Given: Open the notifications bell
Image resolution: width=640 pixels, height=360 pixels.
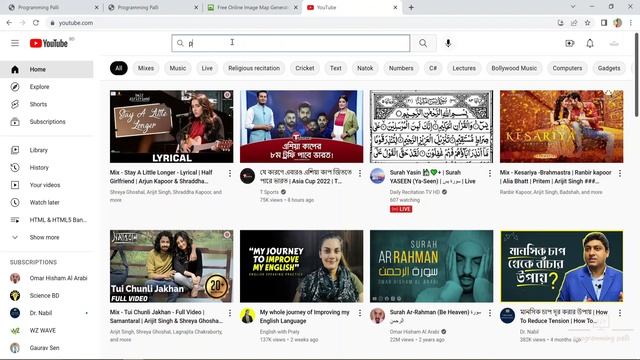Looking at the screenshot, I should pos(590,43).
